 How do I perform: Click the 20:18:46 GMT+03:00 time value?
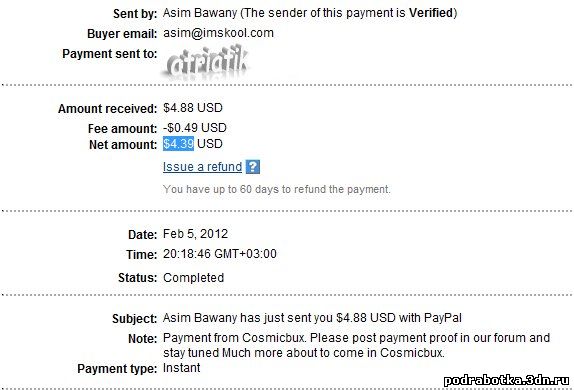220,254
